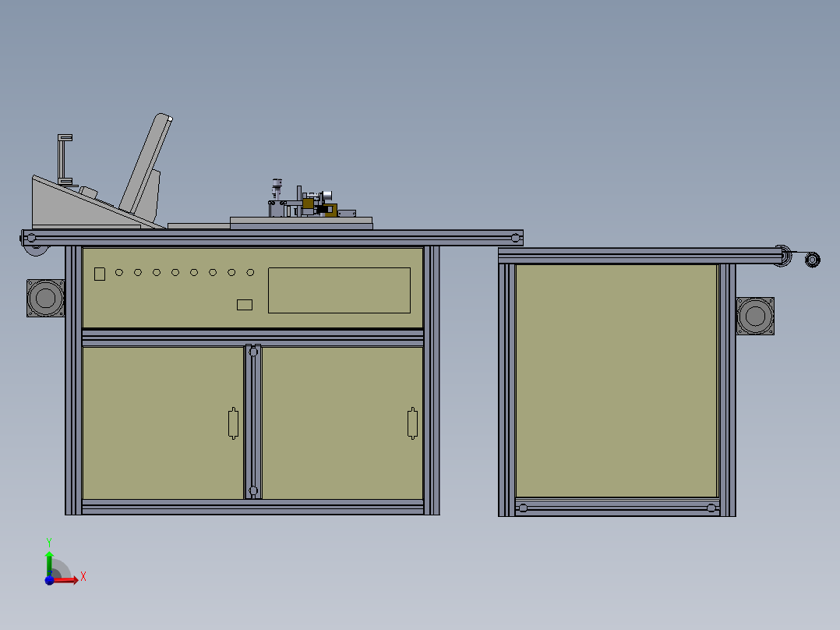Select the fan mounted on the left cabinet side
The width and height of the screenshot is (840, 630).
(x=45, y=298)
